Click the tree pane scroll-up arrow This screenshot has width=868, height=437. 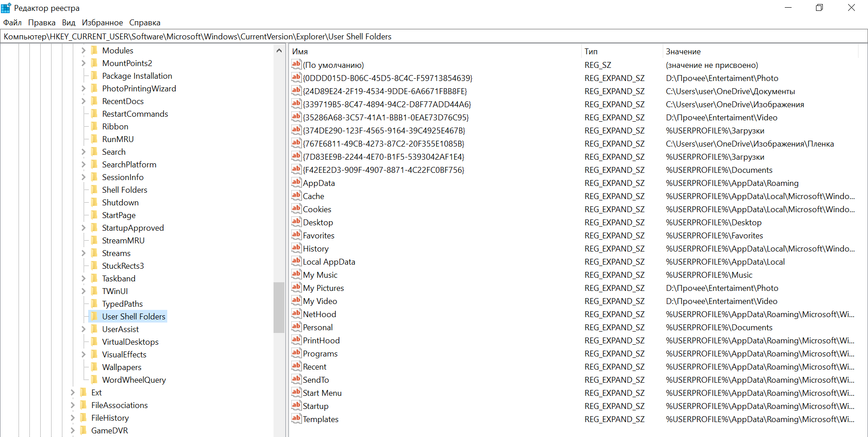279,51
